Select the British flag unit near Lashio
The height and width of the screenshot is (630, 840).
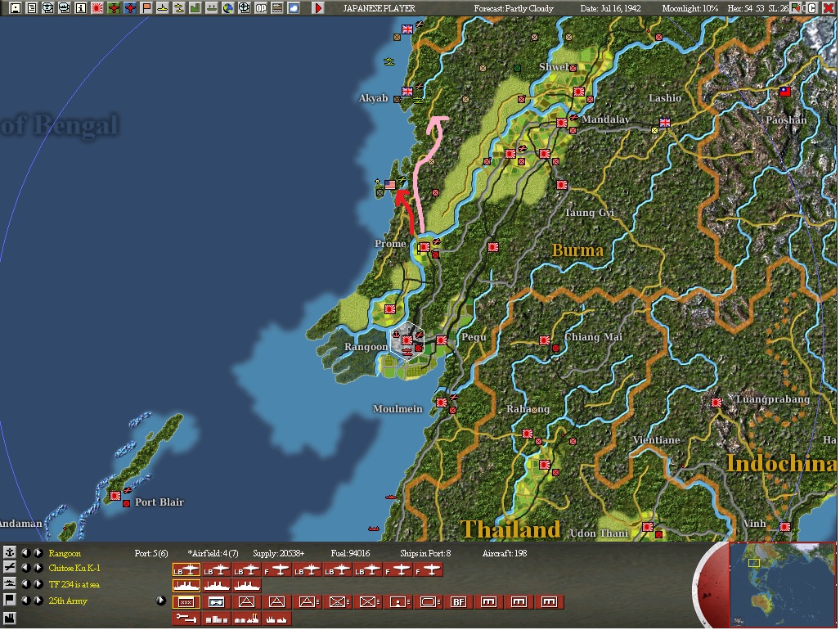[x=665, y=122]
